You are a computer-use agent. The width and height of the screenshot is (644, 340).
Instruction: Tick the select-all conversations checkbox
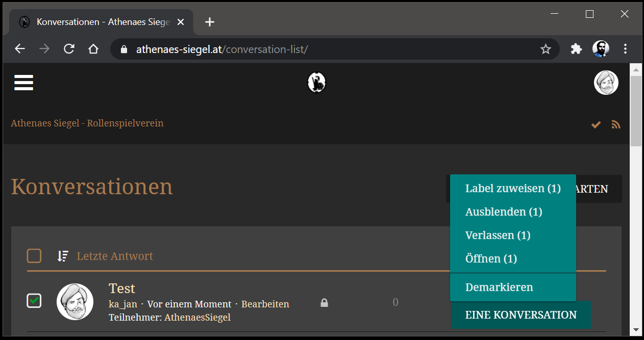[x=34, y=256]
